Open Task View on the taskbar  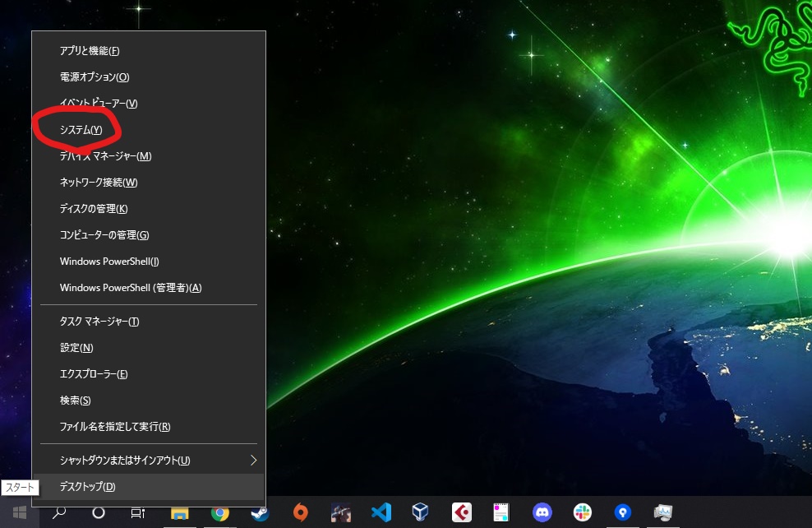tap(138, 512)
